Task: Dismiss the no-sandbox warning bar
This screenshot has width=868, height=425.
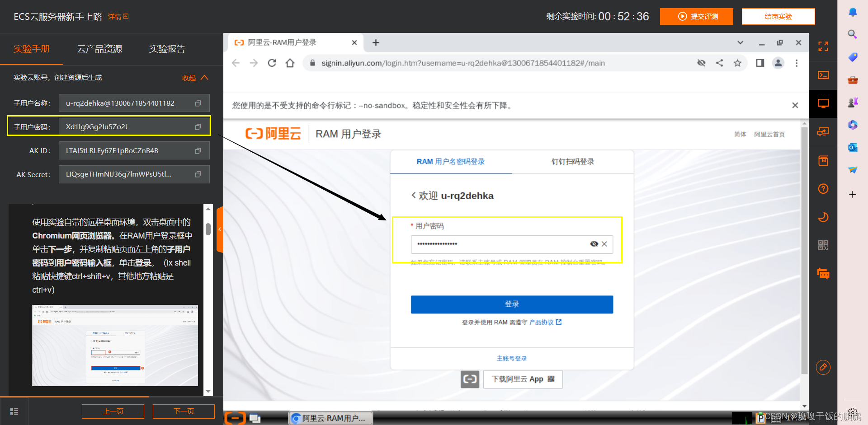Action: 795,105
